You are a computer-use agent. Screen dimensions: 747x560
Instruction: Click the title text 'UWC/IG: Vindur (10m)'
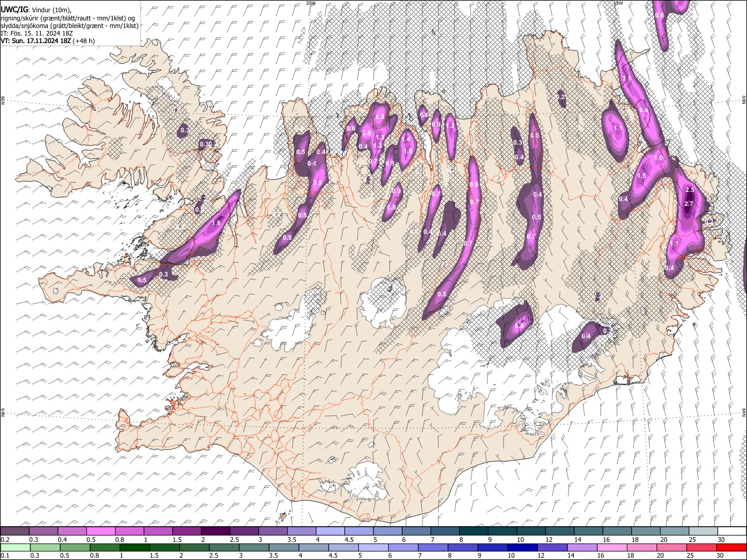(36, 10)
